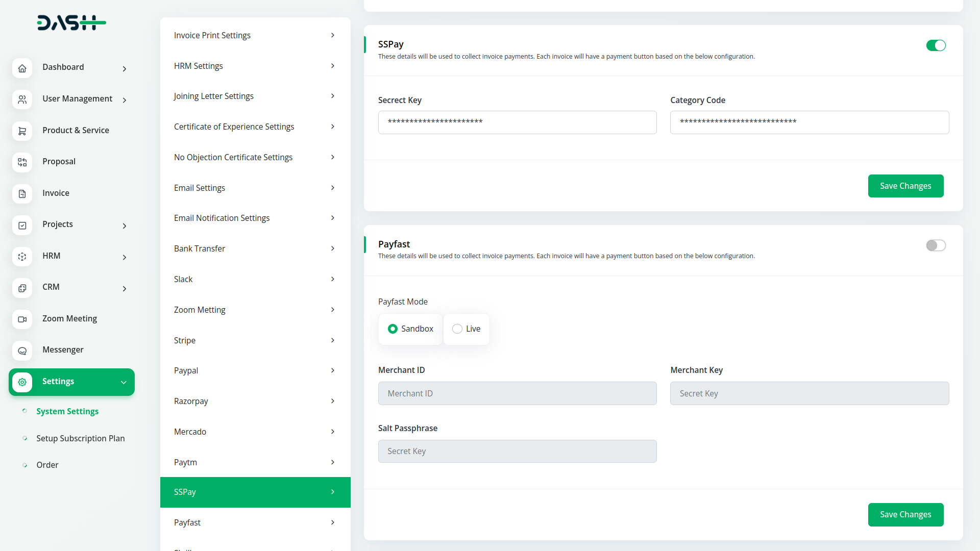The height and width of the screenshot is (551, 980).
Task: Expand the Dashboard submenu arrow
Action: pos(125,68)
